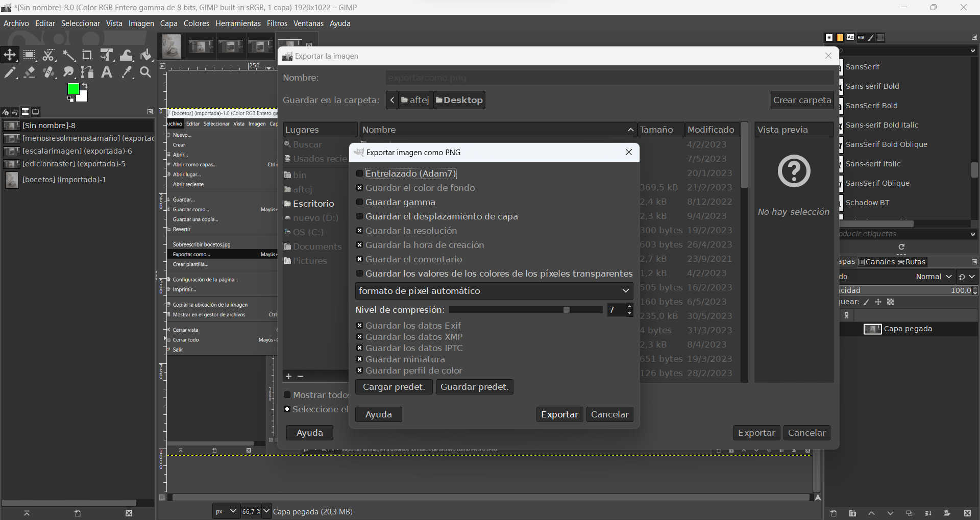The image size is (980, 520).
Task: Adjust the Nivel de compresión slider
Action: [x=526, y=310]
